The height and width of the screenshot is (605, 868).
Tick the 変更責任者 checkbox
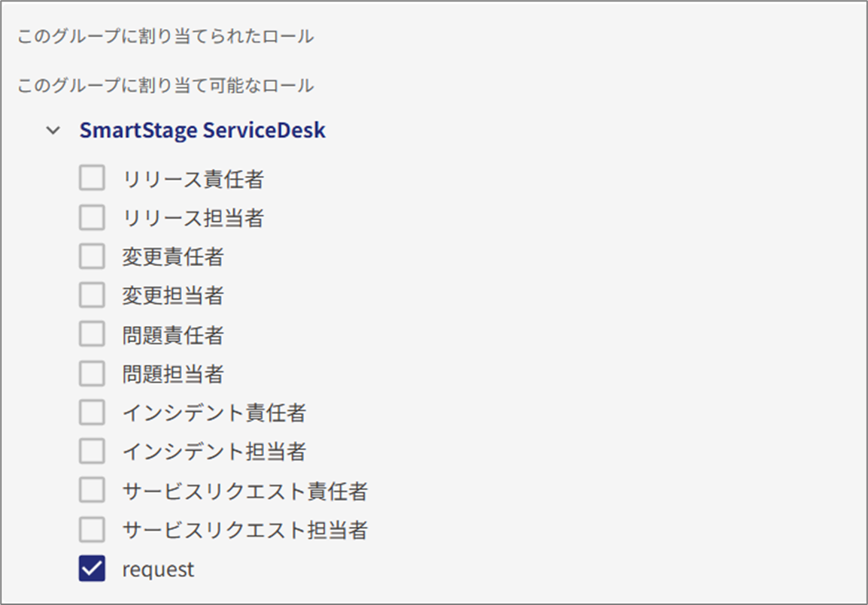coord(92,256)
